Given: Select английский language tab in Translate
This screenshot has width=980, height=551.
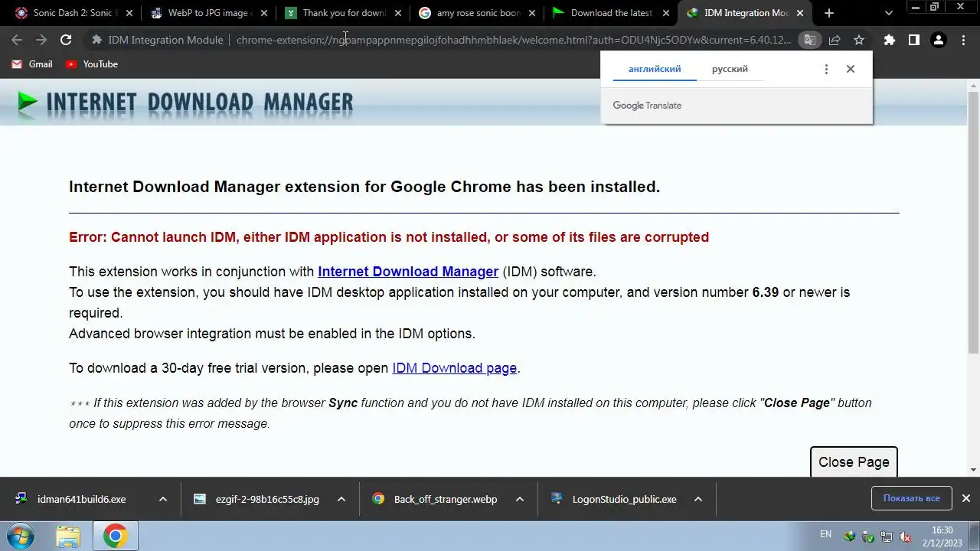Looking at the screenshot, I should (655, 69).
